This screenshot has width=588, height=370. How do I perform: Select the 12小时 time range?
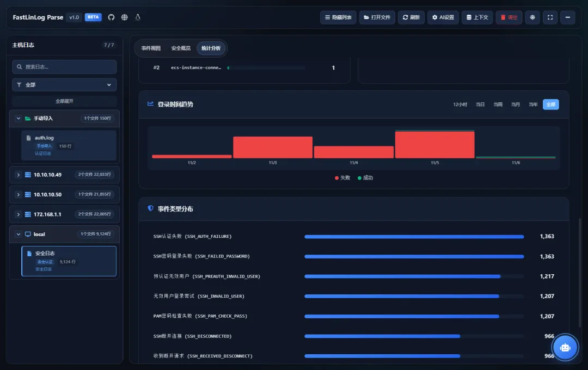460,104
